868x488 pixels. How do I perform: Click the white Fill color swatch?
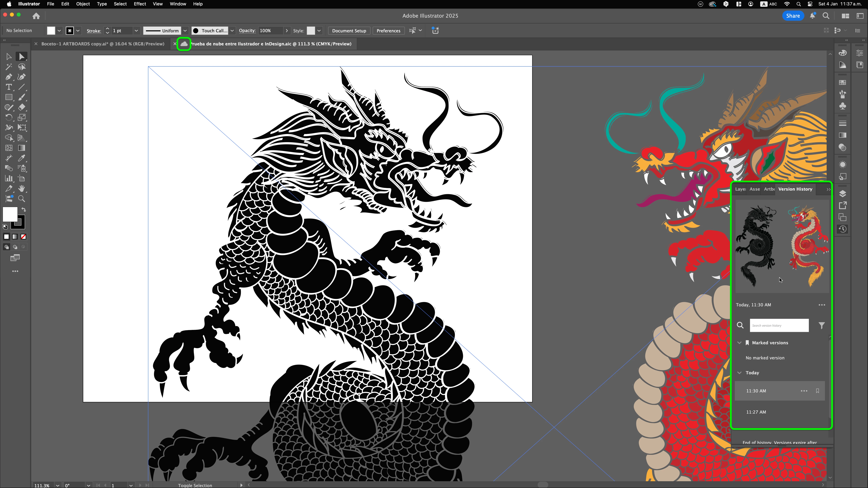(10, 214)
